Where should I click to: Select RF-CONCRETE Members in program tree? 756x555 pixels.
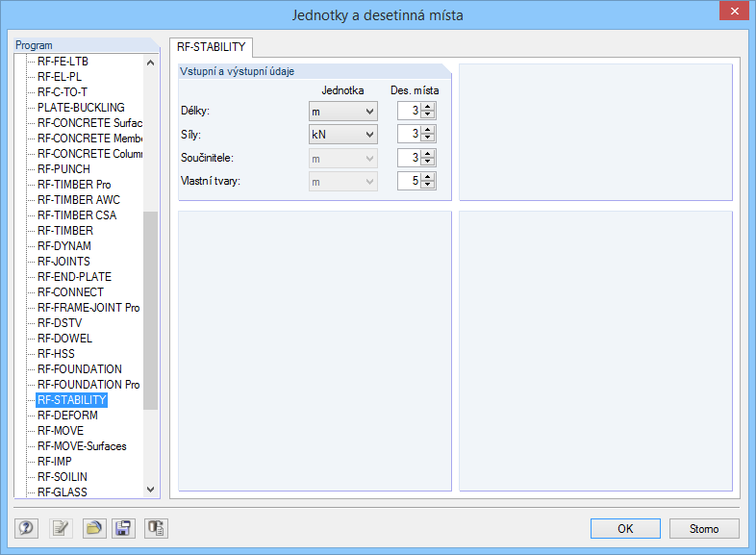click(89, 139)
